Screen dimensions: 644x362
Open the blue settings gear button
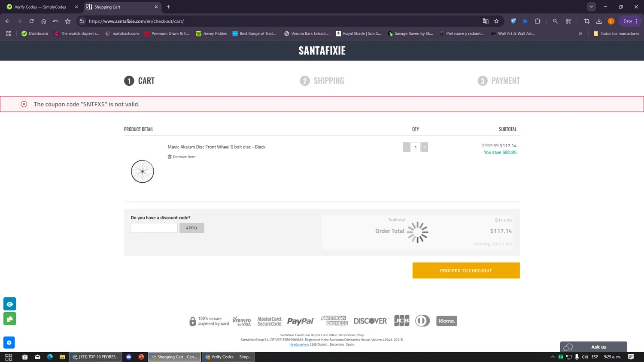[9, 343]
